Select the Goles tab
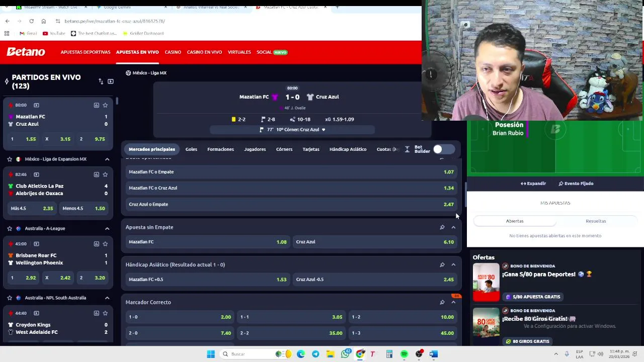The width and height of the screenshot is (644, 362). point(191,149)
